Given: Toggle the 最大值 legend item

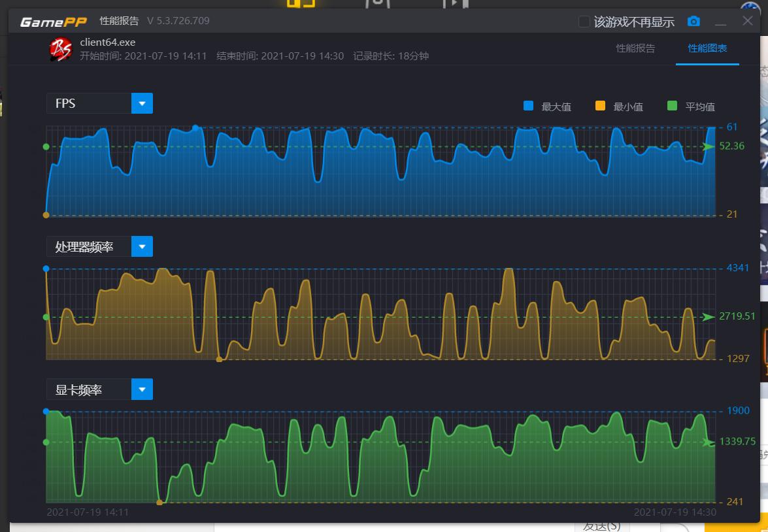Looking at the screenshot, I should click(x=547, y=107).
